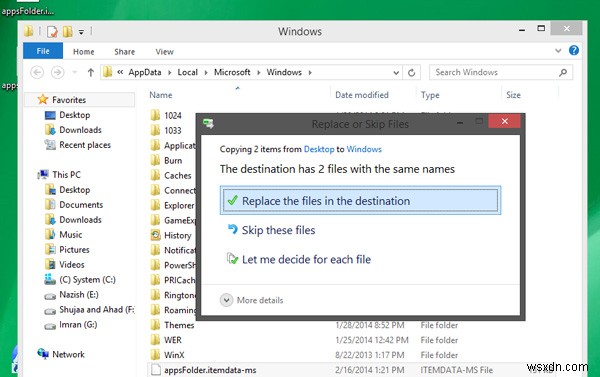Click the Favorites star icon

pos(43,100)
